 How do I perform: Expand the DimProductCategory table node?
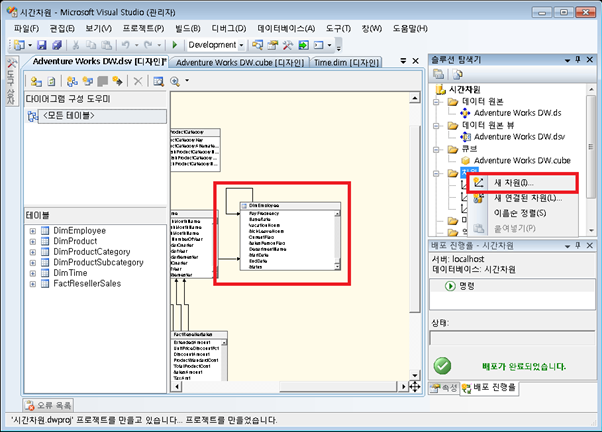(33, 252)
